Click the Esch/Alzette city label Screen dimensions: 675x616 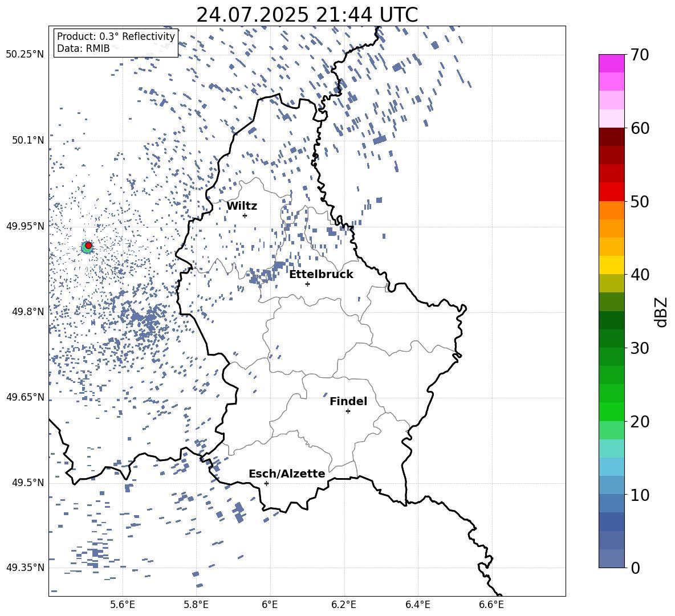tap(287, 474)
